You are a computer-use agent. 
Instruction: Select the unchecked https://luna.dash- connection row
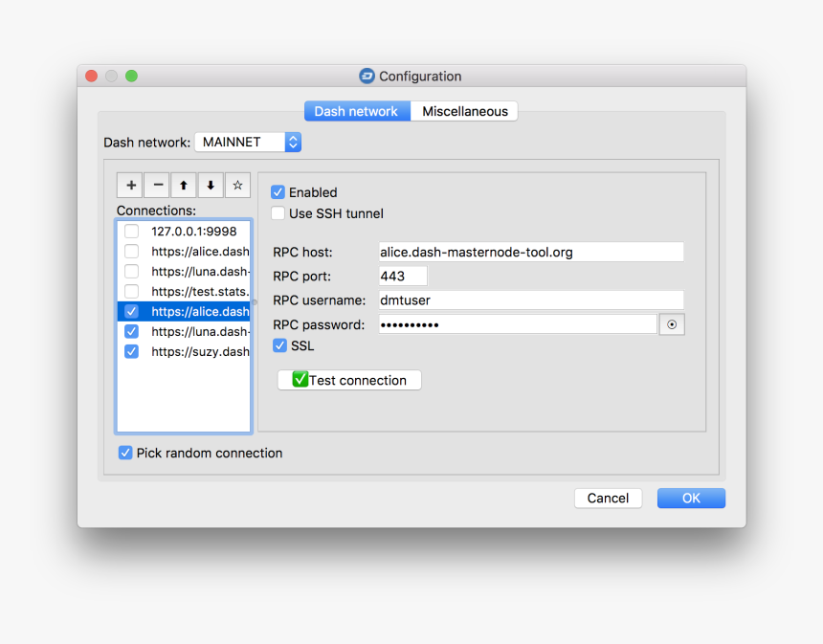tap(184, 272)
